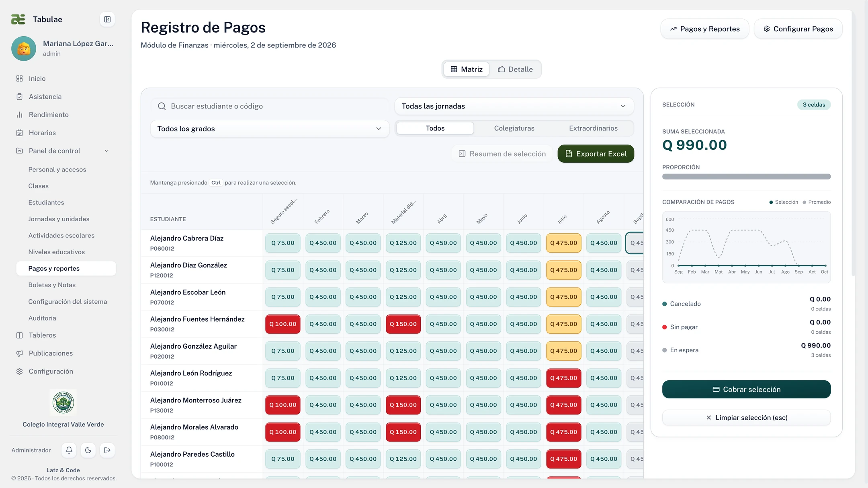Click the Asistencia clipboard icon

point(19,97)
